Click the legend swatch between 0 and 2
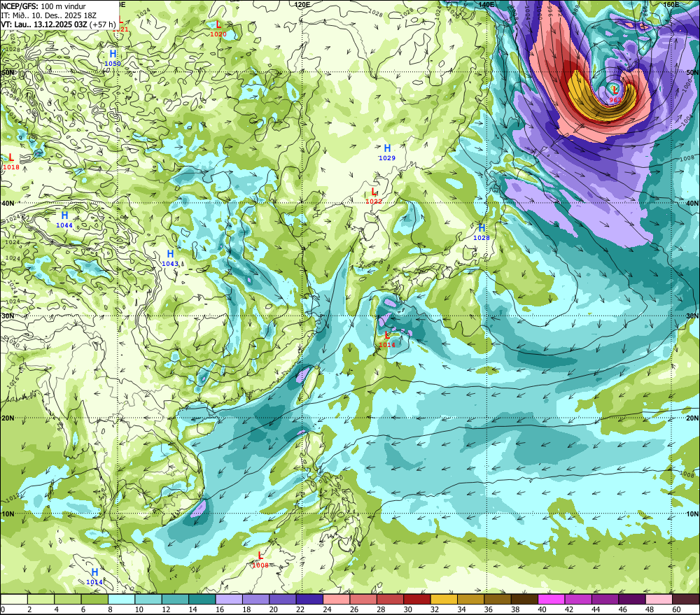 click(14, 600)
